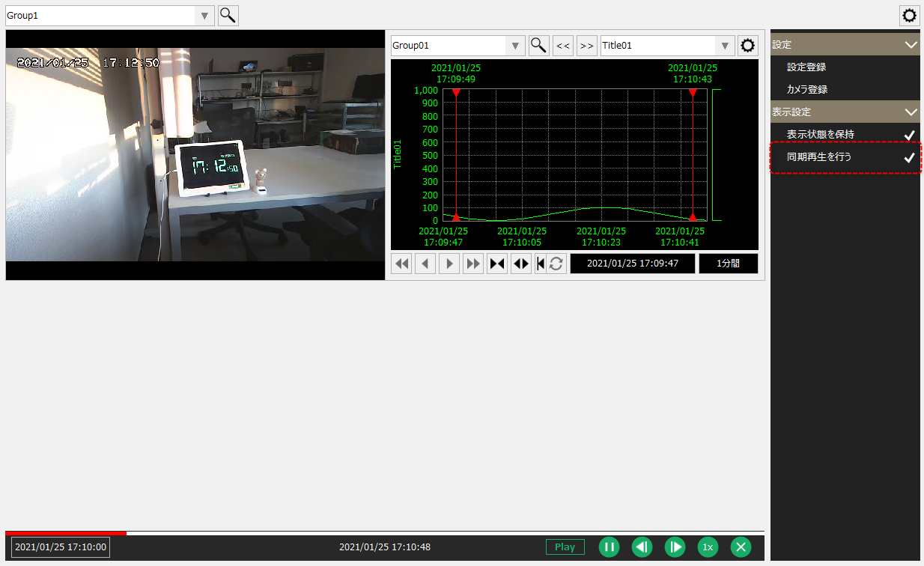Stop playback with the green X icon
Viewport: 924px width, 566px height.
pyautogui.click(x=741, y=547)
